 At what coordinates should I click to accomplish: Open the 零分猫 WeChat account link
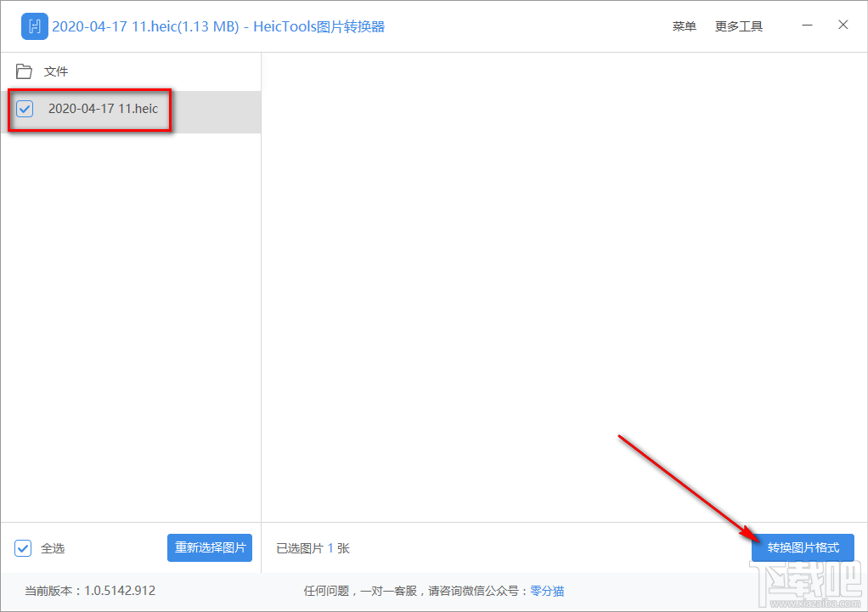pyautogui.click(x=547, y=590)
